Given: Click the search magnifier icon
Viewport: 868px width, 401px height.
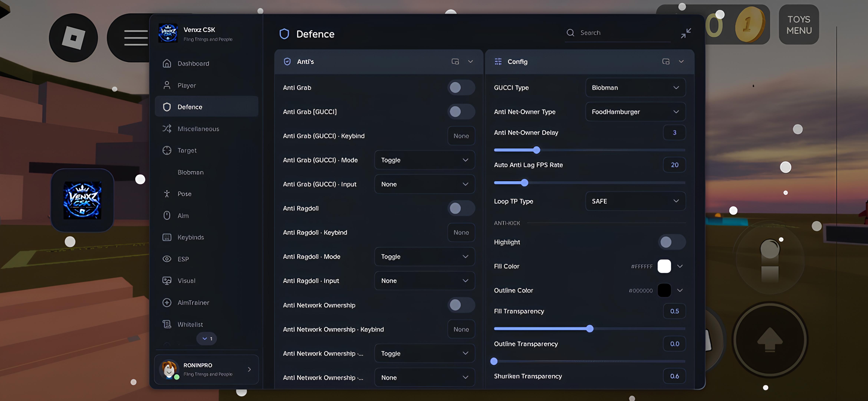Looking at the screenshot, I should tap(570, 33).
